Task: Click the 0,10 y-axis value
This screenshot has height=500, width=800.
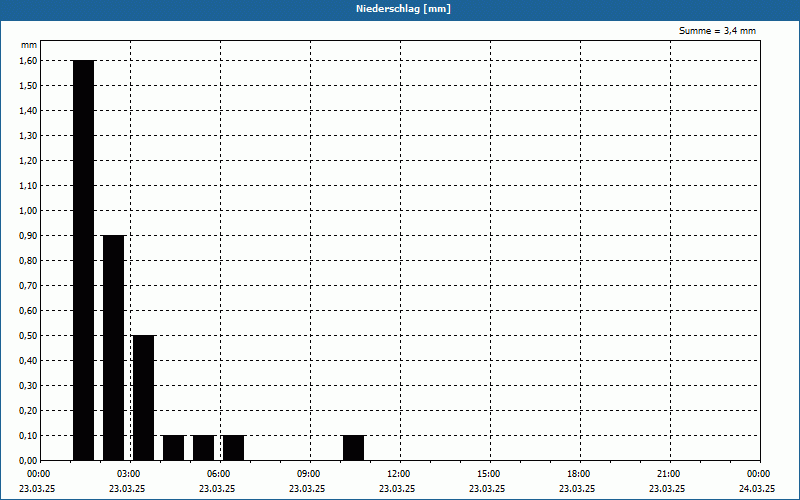Action: (28, 436)
